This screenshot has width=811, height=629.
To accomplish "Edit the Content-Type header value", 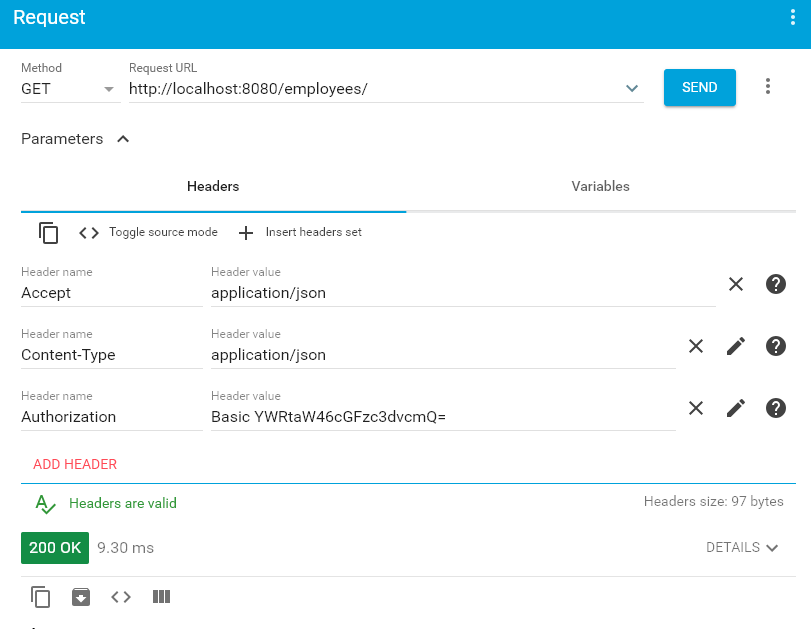I will 736,346.
